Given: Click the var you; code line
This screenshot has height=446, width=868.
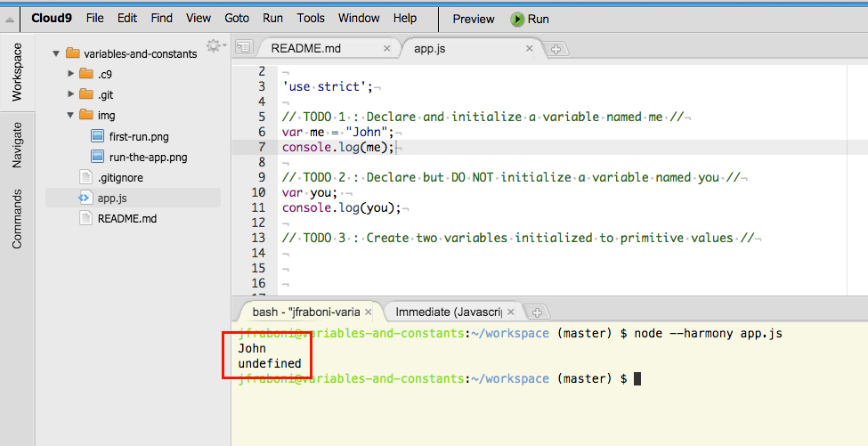Looking at the screenshot, I should pos(310,192).
